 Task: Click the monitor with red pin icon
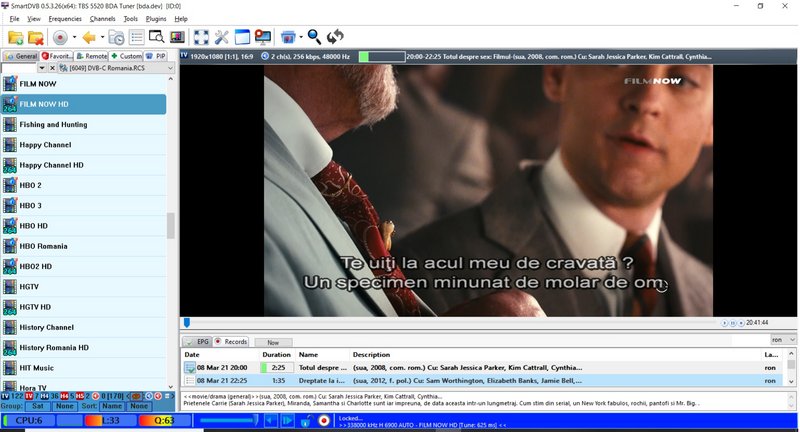pyautogui.click(x=263, y=37)
